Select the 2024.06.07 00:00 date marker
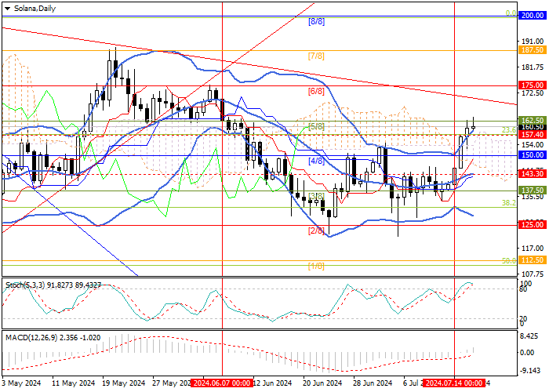This screenshot has width=549, height=392. (222, 383)
